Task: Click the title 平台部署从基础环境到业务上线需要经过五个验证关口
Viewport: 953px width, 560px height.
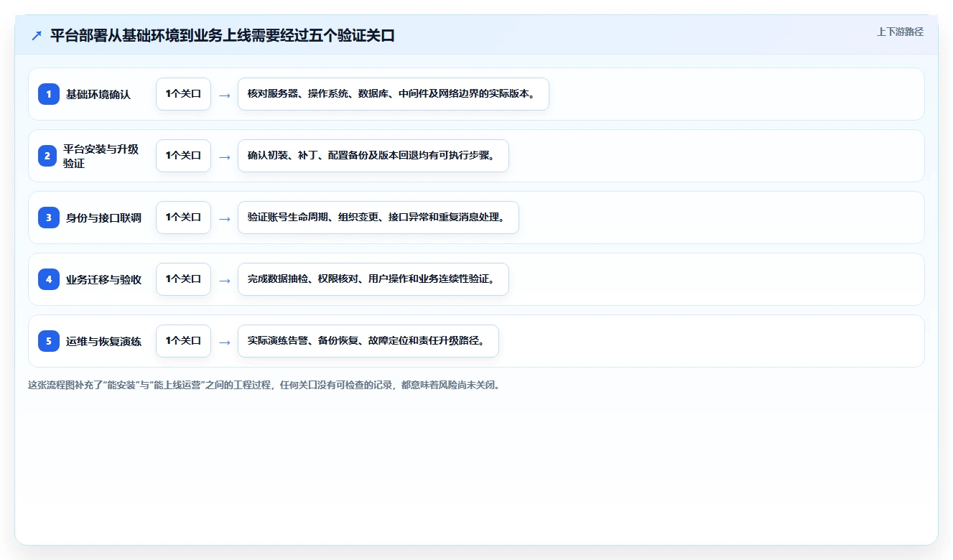Action: (223, 36)
